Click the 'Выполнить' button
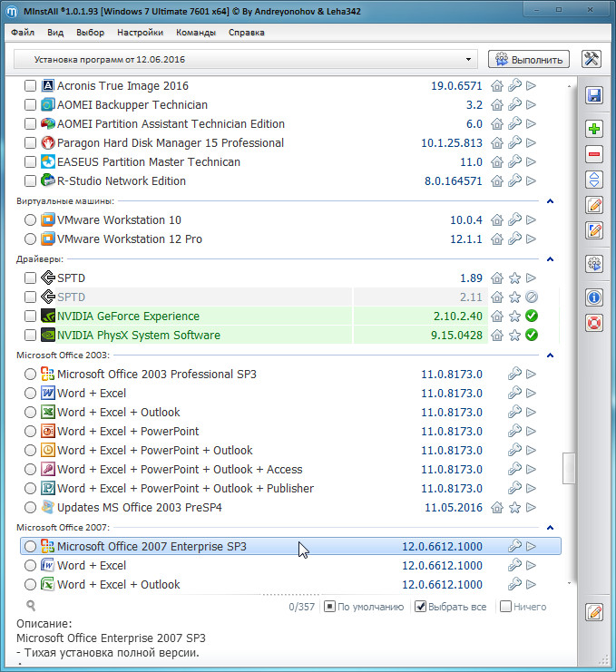Viewport: 616px width, 672px height. coord(529,59)
